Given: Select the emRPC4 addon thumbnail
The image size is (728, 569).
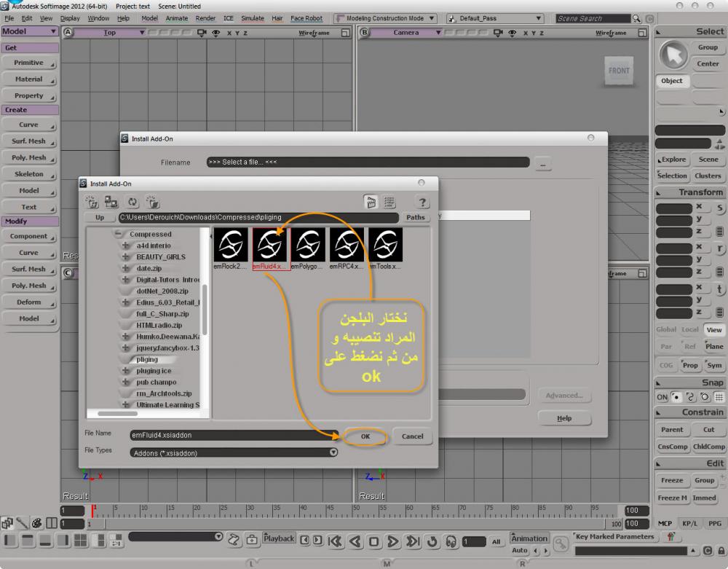Looking at the screenshot, I should click(x=347, y=248).
